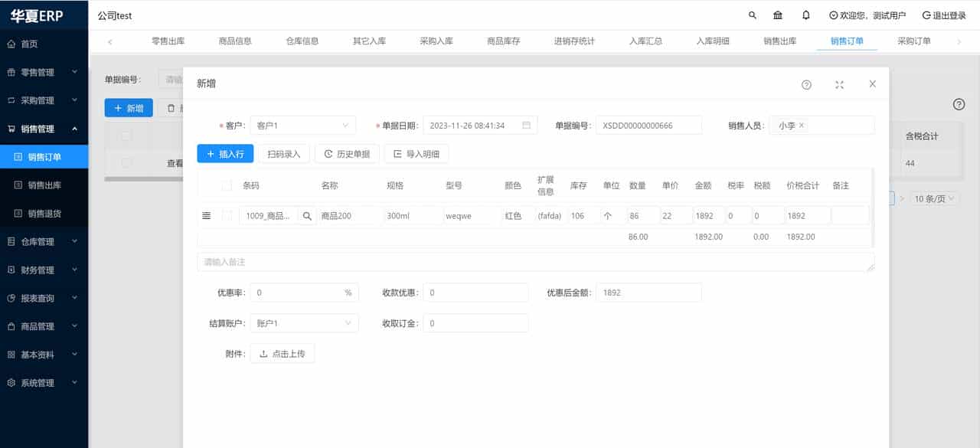The image size is (980, 448).
Task: Click the search magnifier in the top bar
Action: coord(752,15)
